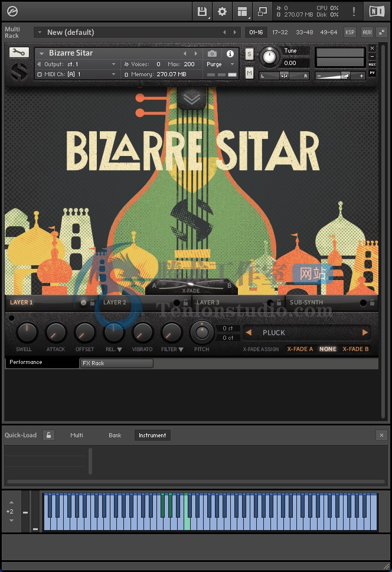Set X-Fade assign to NONE

click(x=328, y=349)
